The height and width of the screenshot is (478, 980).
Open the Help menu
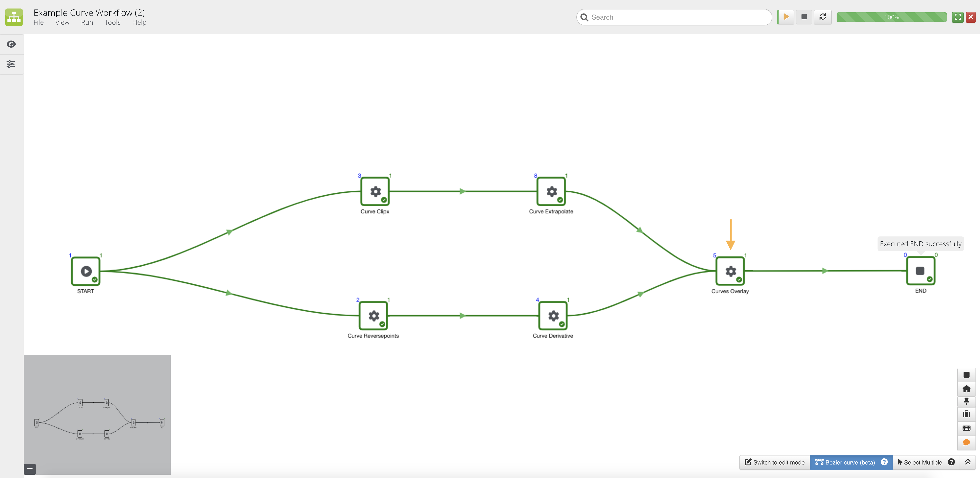[x=139, y=23]
